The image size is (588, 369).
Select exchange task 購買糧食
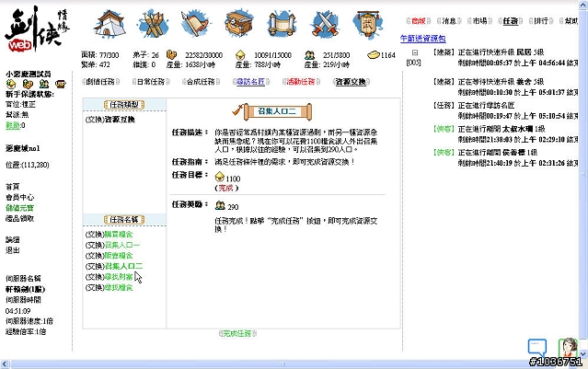[x=110, y=235]
